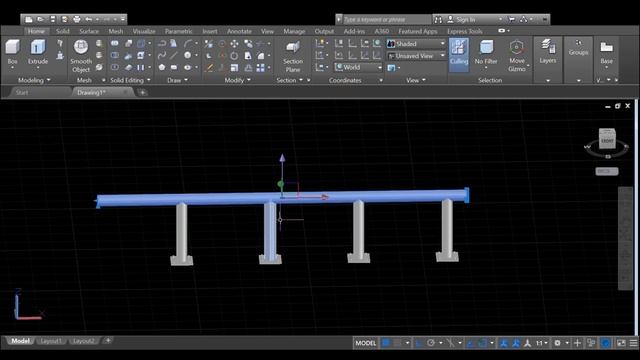
Task: Expand the Draw panel
Action: click(177, 80)
